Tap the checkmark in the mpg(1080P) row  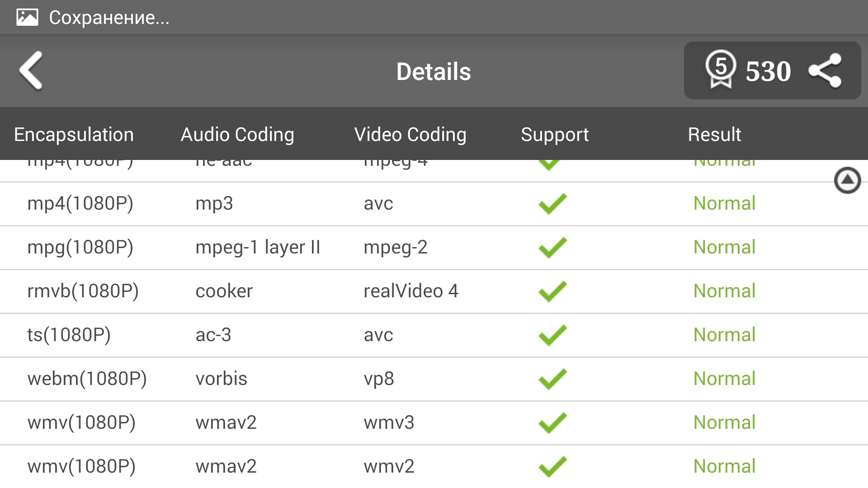click(552, 248)
